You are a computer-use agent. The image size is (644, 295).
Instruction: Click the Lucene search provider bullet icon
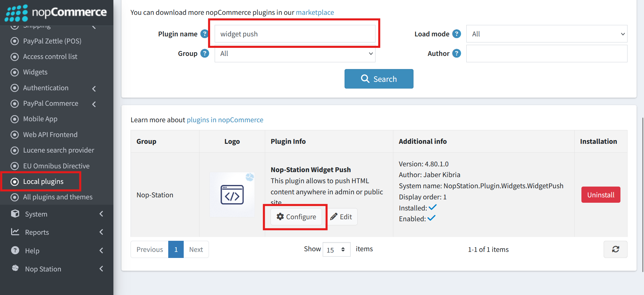(x=14, y=150)
